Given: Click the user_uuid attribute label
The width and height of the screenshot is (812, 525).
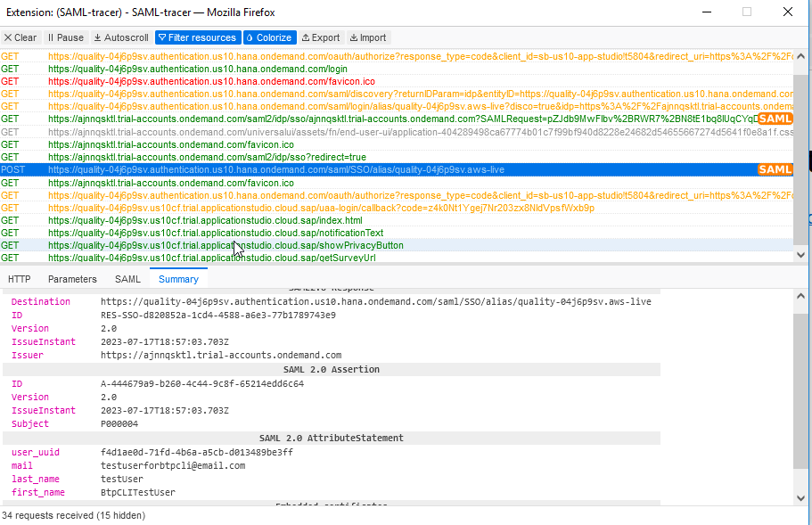Looking at the screenshot, I should 36,452.
